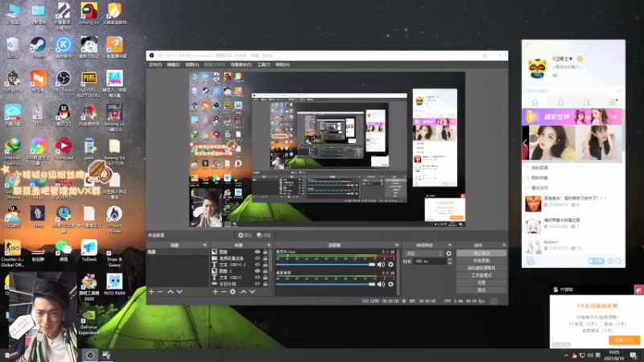Expand second collapsed section in YY list
The width and height of the screenshot is (644, 362).
click(528, 178)
